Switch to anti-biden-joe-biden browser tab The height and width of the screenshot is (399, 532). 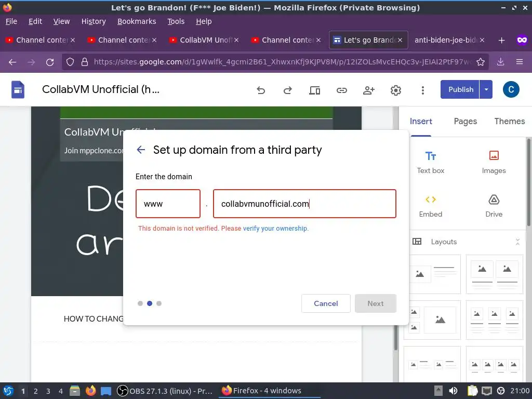pos(449,40)
